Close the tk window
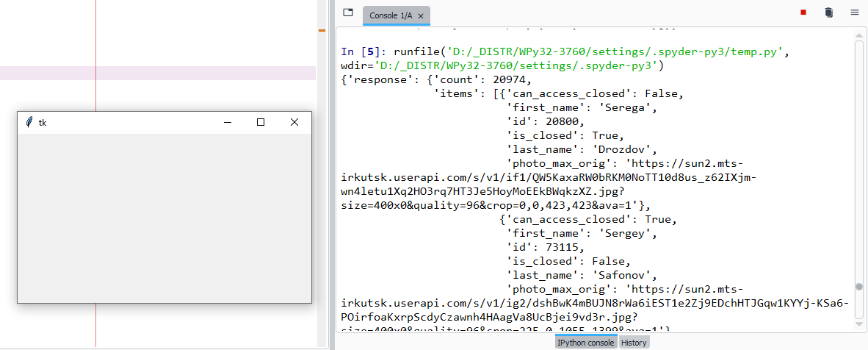This screenshot has height=350, width=868. pos(294,123)
